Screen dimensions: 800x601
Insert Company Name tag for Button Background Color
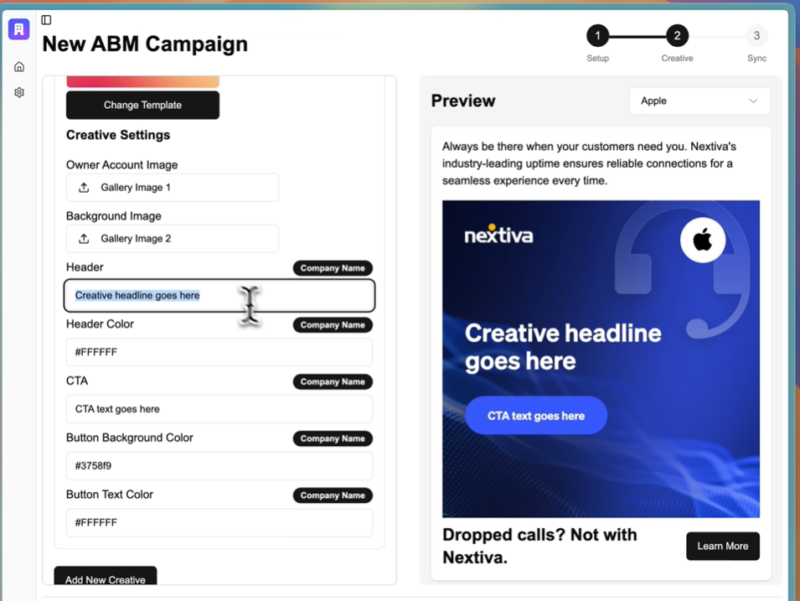point(333,438)
